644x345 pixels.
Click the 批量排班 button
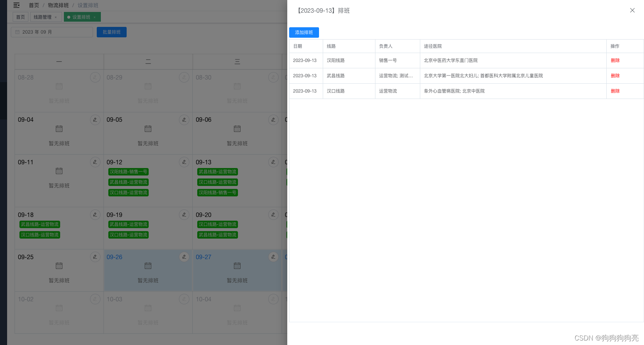pyautogui.click(x=111, y=32)
